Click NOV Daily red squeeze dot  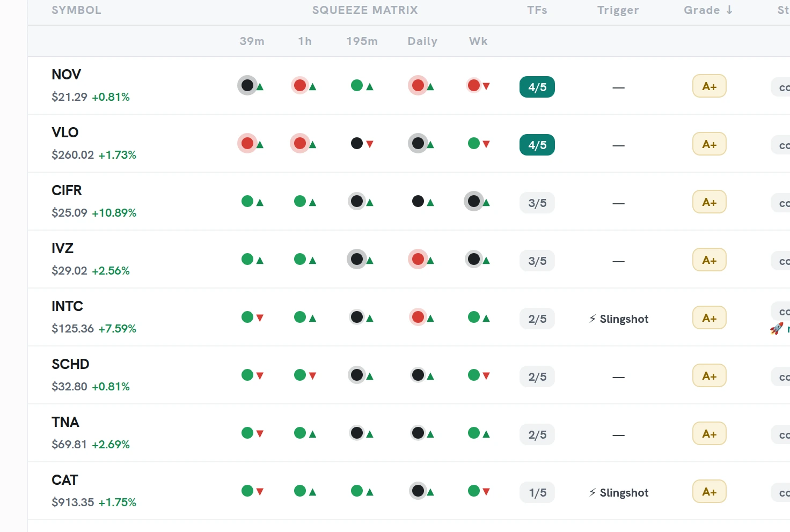(x=418, y=85)
